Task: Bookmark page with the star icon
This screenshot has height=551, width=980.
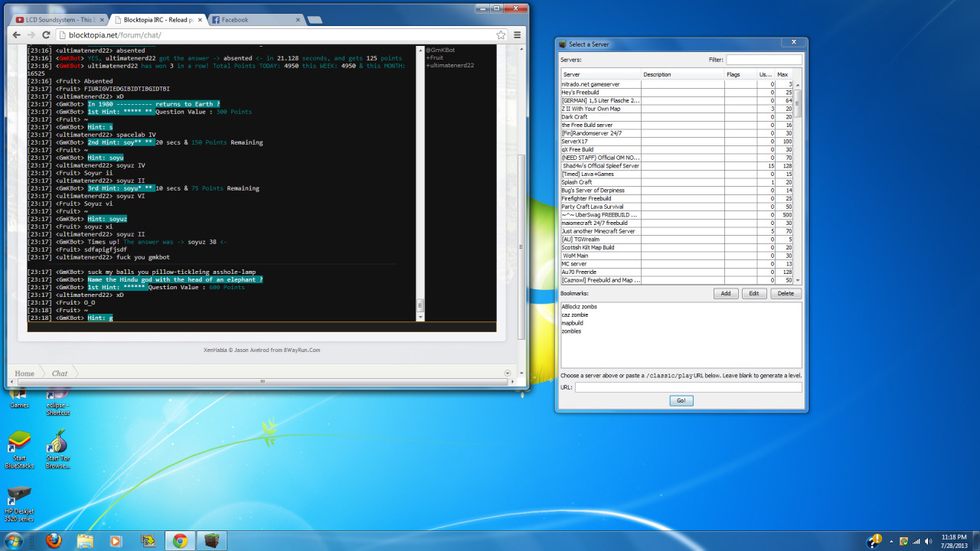Action: pos(501,35)
